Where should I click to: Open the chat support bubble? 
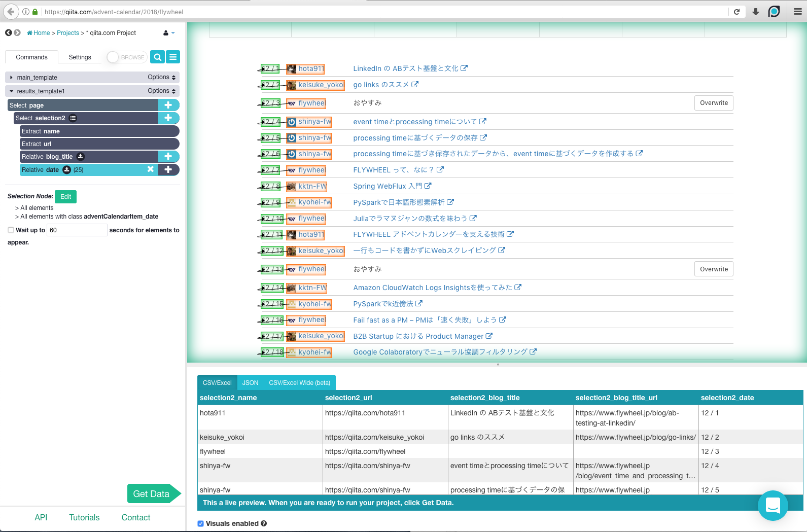pos(773,505)
